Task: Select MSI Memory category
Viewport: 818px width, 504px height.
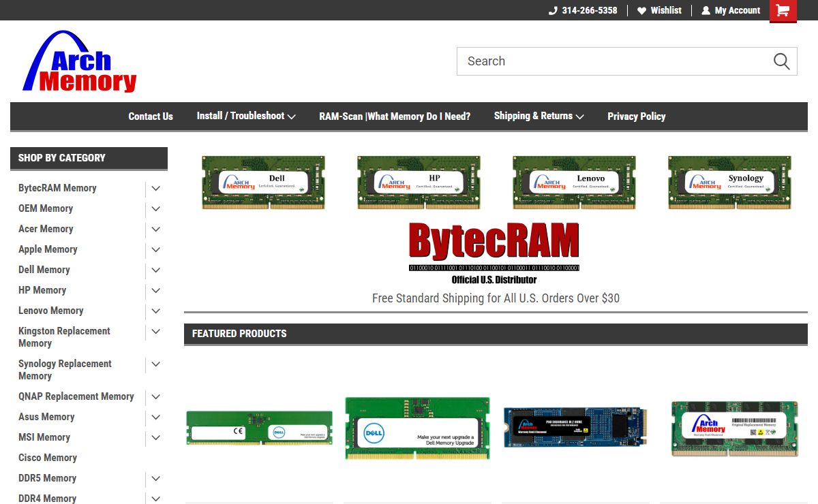Action: (44, 437)
